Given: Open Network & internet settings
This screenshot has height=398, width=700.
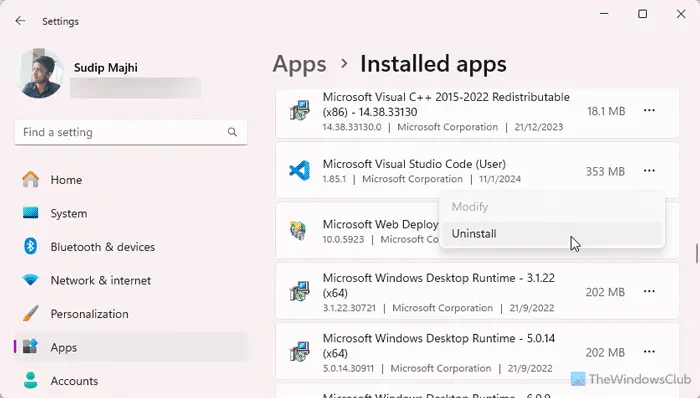Looking at the screenshot, I should pyautogui.click(x=130, y=280).
